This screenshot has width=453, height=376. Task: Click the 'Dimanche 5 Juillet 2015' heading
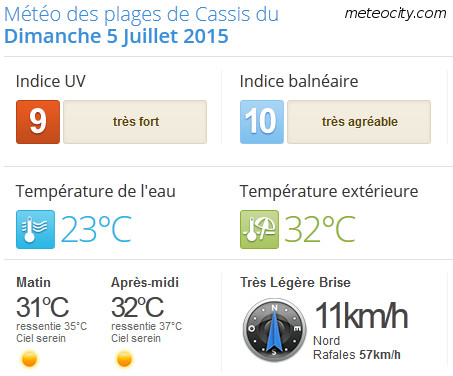click(116, 36)
